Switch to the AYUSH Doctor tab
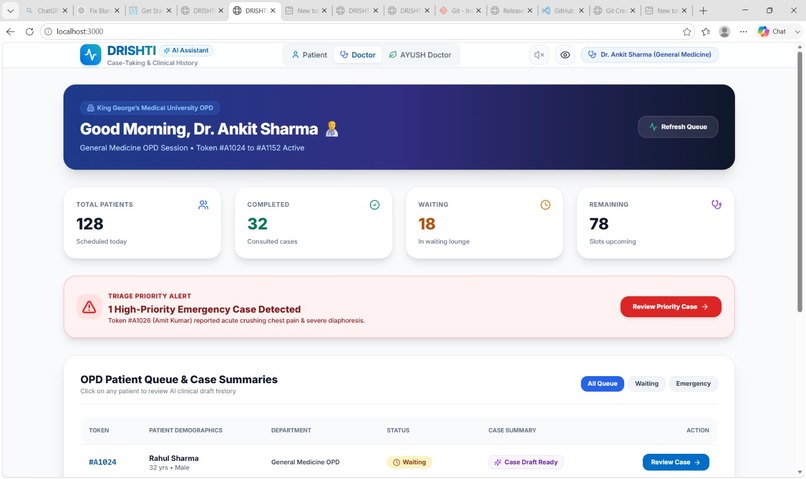 pyautogui.click(x=420, y=55)
